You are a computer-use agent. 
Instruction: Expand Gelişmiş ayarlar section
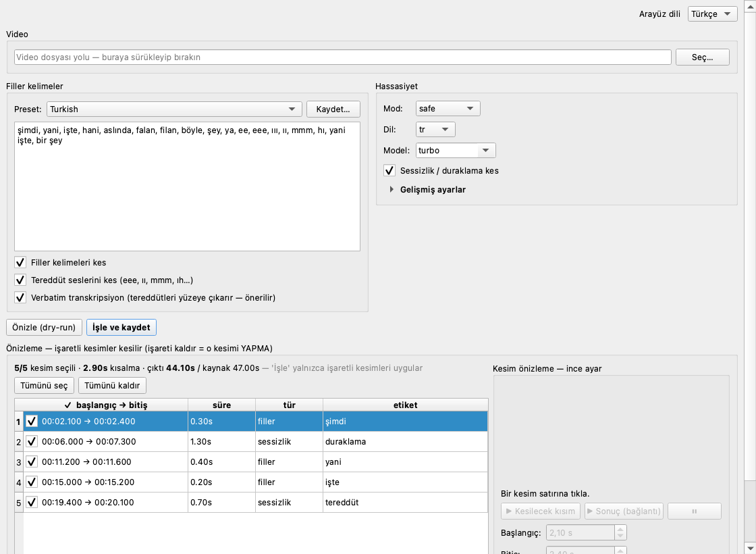pos(391,190)
